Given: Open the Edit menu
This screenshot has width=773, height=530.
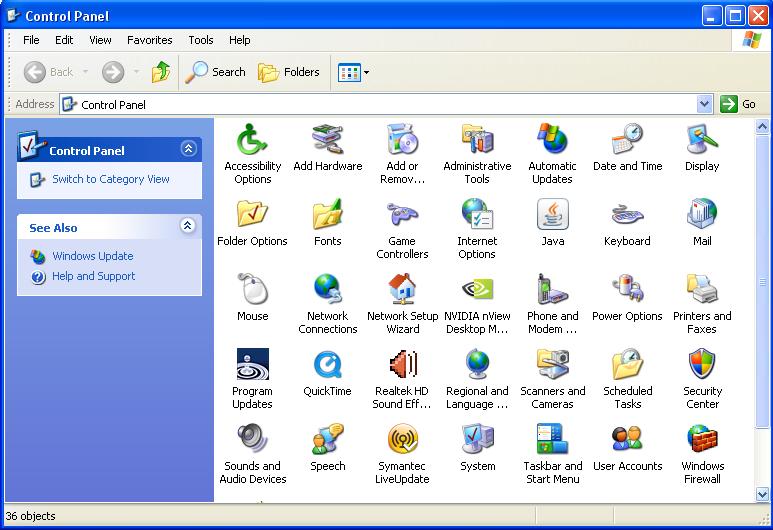Looking at the screenshot, I should pyautogui.click(x=64, y=40).
